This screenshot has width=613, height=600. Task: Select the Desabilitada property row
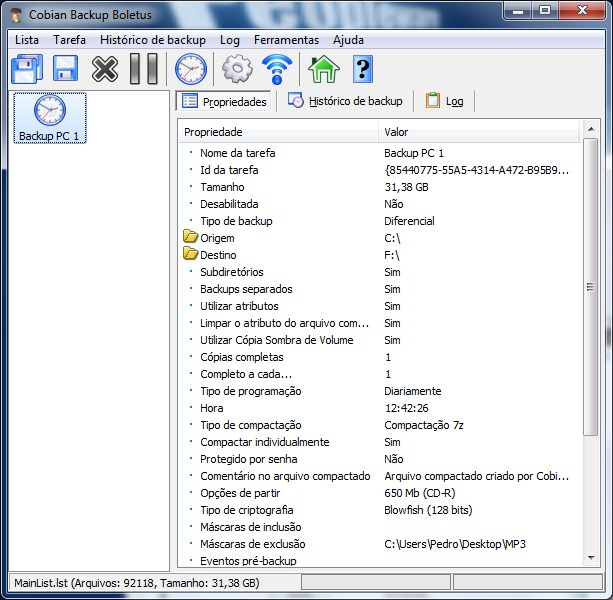tap(380, 204)
